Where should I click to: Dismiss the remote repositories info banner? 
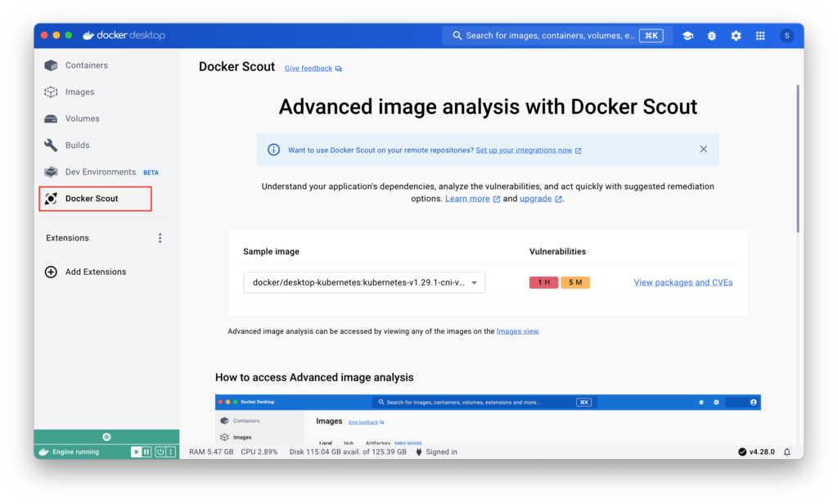[703, 150]
